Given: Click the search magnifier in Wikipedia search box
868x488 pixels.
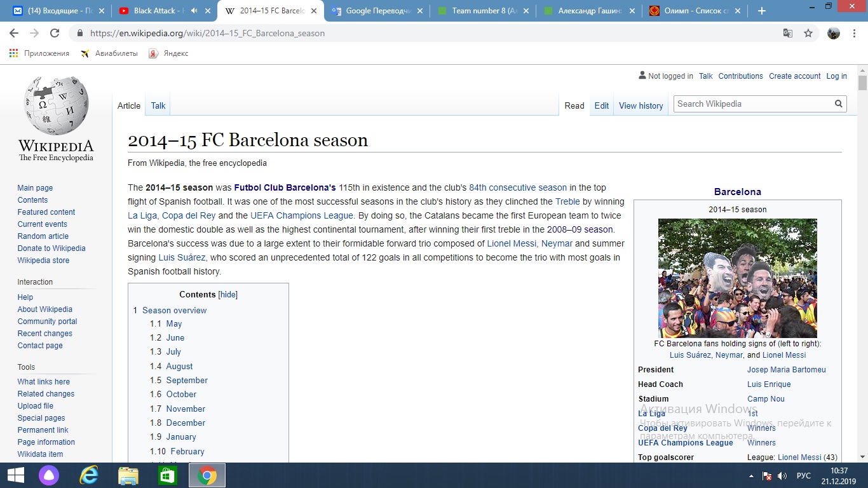Looking at the screenshot, I should (839, 104).
